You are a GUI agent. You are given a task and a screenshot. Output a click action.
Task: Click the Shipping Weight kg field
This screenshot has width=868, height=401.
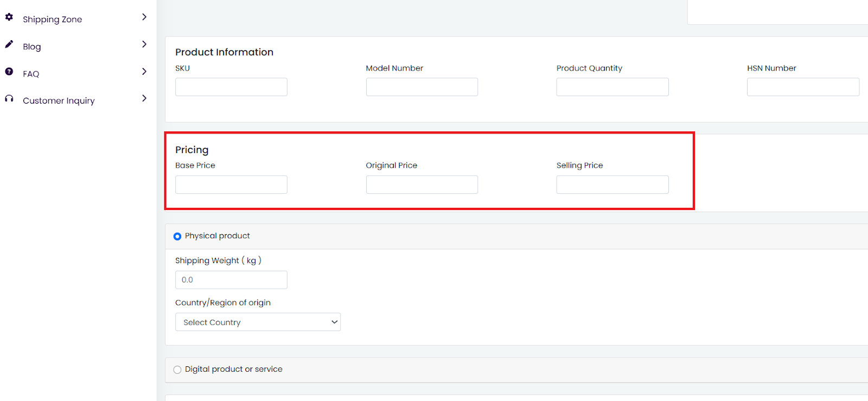[x=231, y=280]
